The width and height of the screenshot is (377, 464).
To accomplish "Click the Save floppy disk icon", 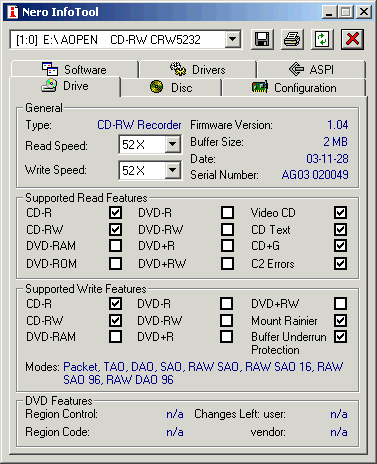I will click(262, 39).
